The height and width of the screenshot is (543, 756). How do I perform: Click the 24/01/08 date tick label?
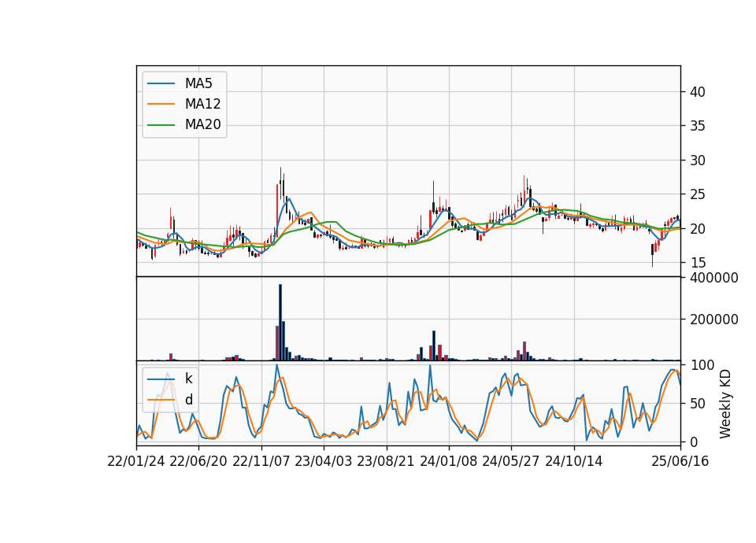pyautogui.click(x=448, y=461)
